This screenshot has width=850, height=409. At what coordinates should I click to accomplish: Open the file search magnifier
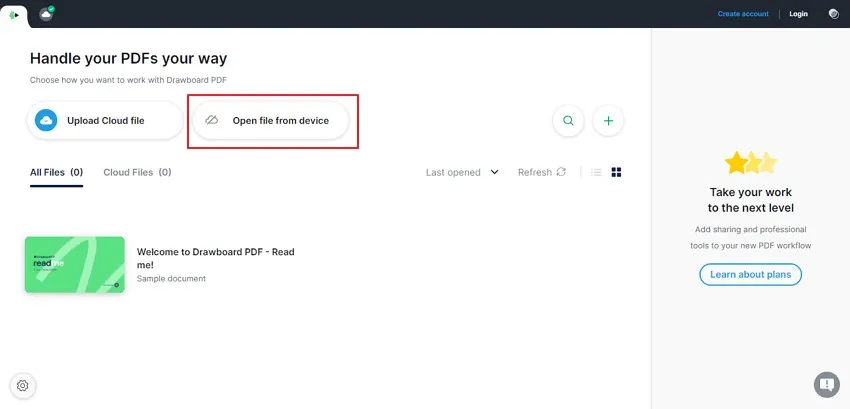(568, 120)
